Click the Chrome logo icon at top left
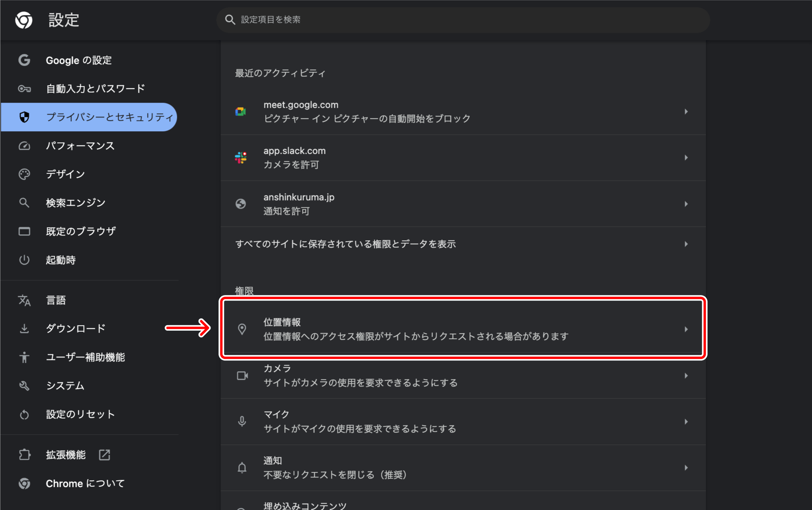The width and height of the screenshot is (812, 510). [x=24, y=20]
